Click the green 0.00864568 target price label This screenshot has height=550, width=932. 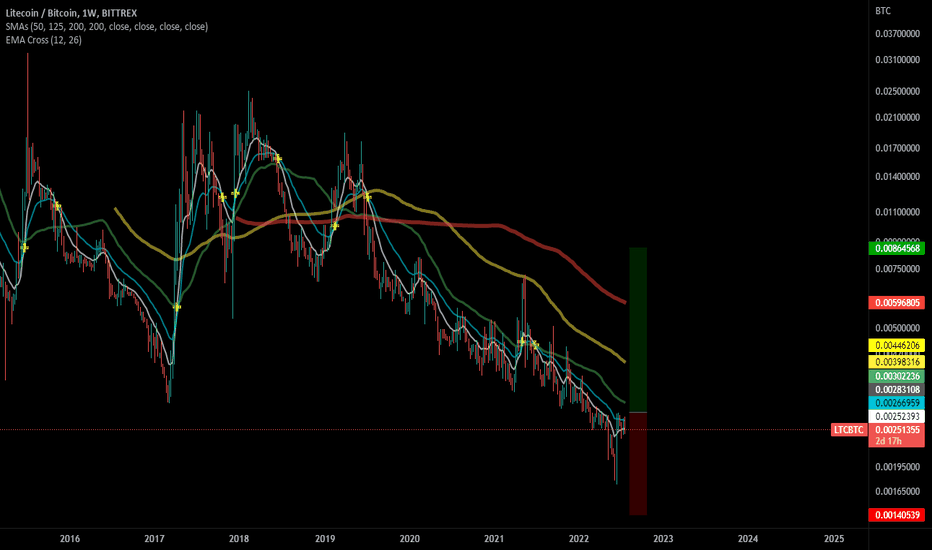(896, 249)
